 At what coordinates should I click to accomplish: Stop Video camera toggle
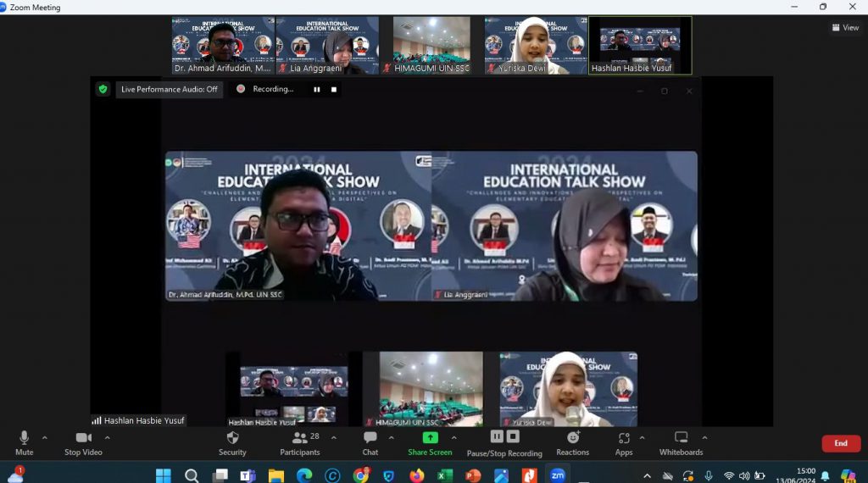coord(84,444)
